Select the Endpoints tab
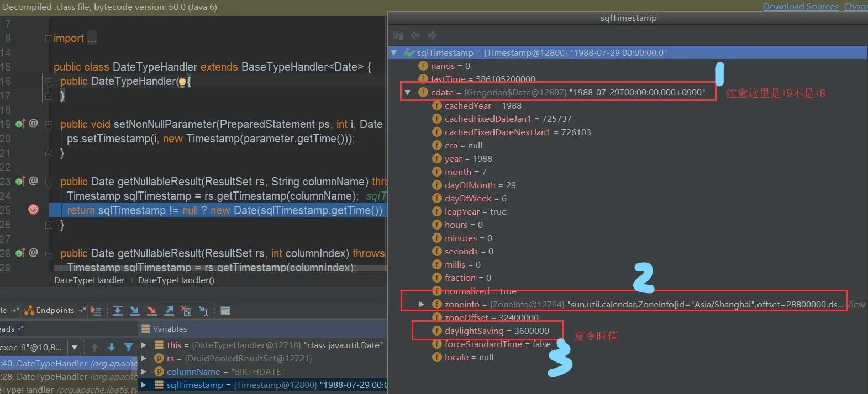The width and height of the screenshot is (868, 394). (x=55, y=311)
